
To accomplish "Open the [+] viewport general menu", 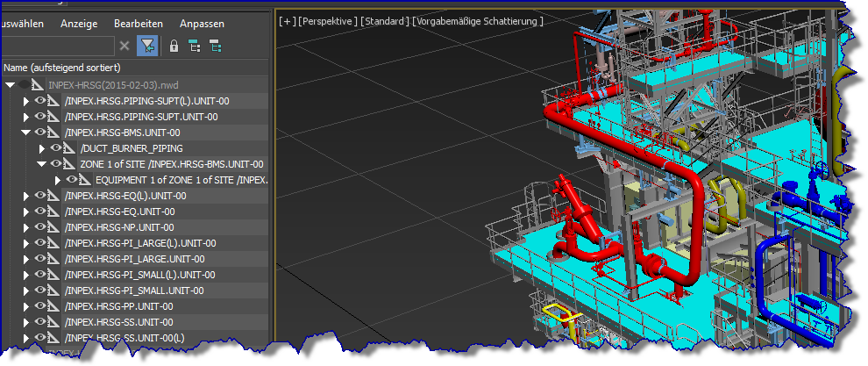I will pos(288,21).
